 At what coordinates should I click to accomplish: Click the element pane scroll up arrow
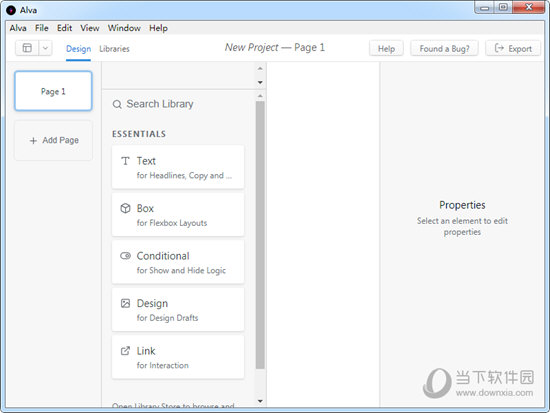click(x=260, y=68)
